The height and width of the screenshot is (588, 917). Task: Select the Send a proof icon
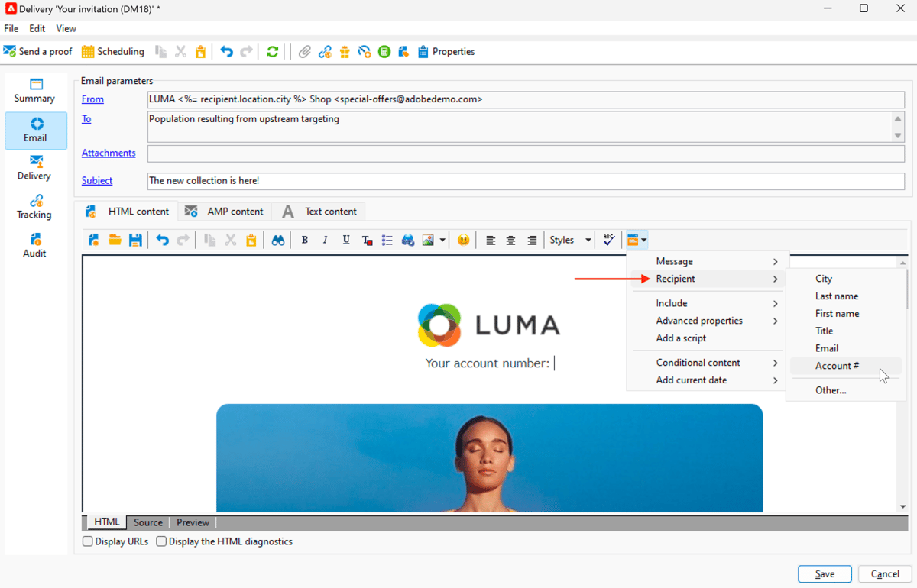[37, 51]
